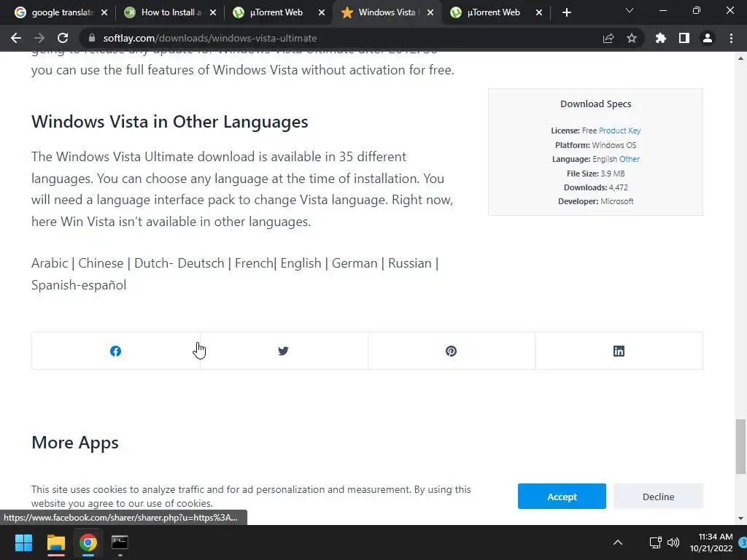Screen dimensions: 747x560
Task: Open a new tab with plus button
Action: click(x=566, y=12)
